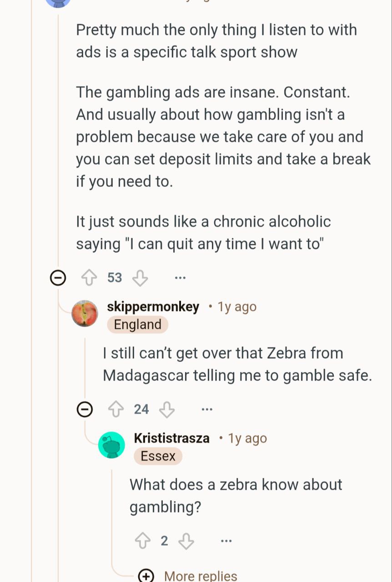Upvote the comment with 53 points
392x582 pixels.
pos(89,277)
